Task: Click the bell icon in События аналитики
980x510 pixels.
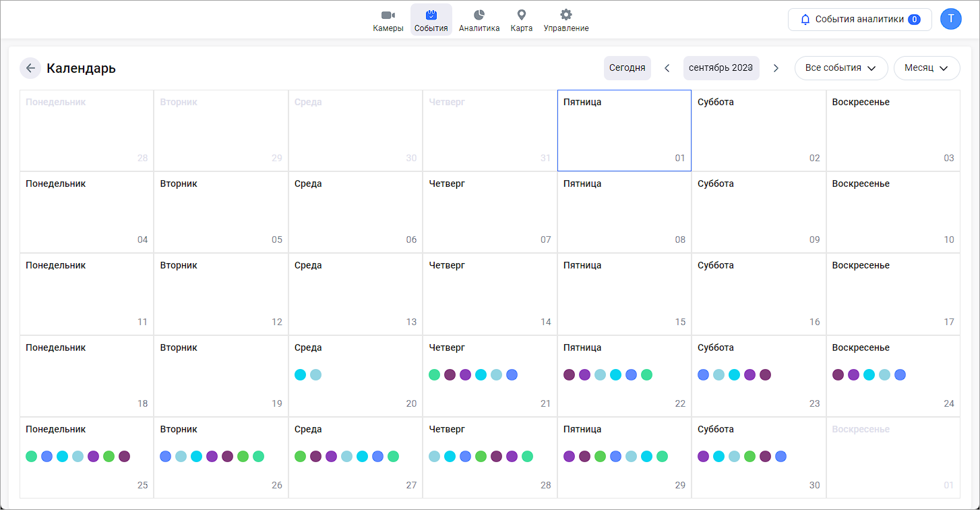Action: [x=805, y=20]
